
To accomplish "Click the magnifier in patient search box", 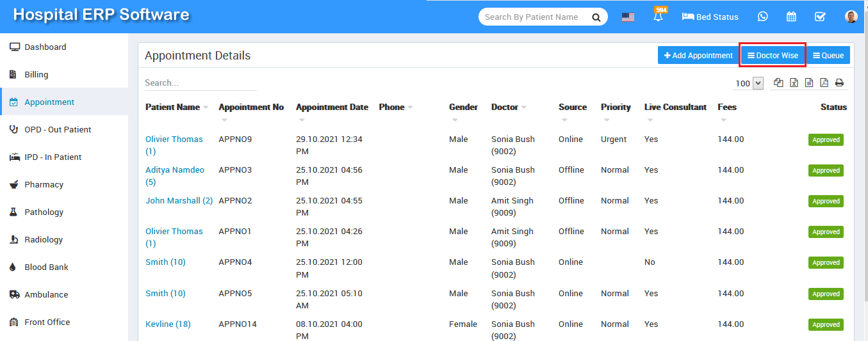I will 596,17.
